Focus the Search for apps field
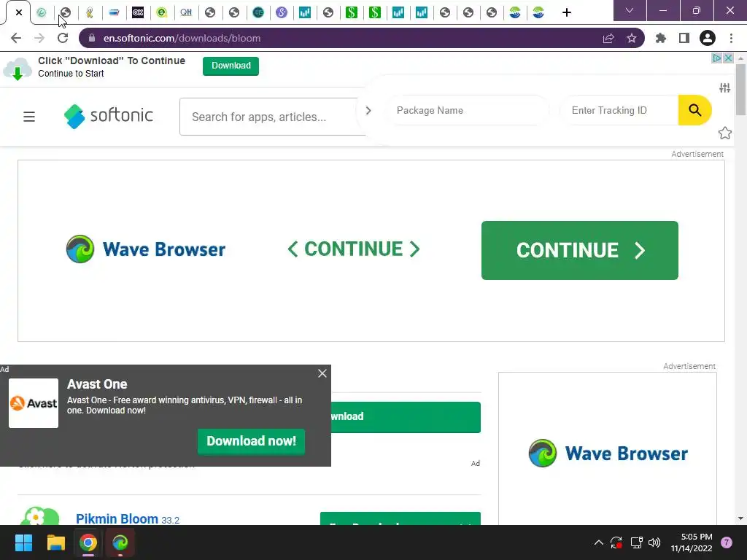Viewport: 747px width, 560px height. point(273,117)
